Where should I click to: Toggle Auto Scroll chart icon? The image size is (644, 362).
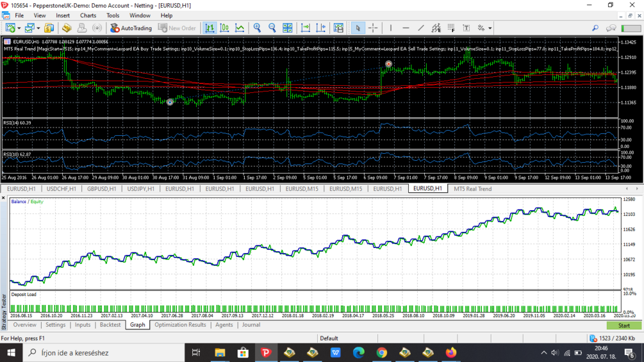coord(306,28)
